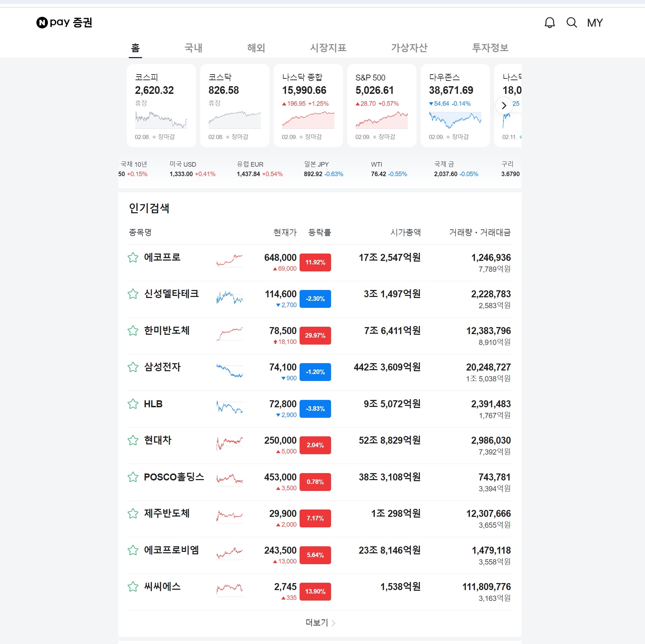Click the 등락률 column header
Viewport: 645px width, 644px height.
pos(320,233)
